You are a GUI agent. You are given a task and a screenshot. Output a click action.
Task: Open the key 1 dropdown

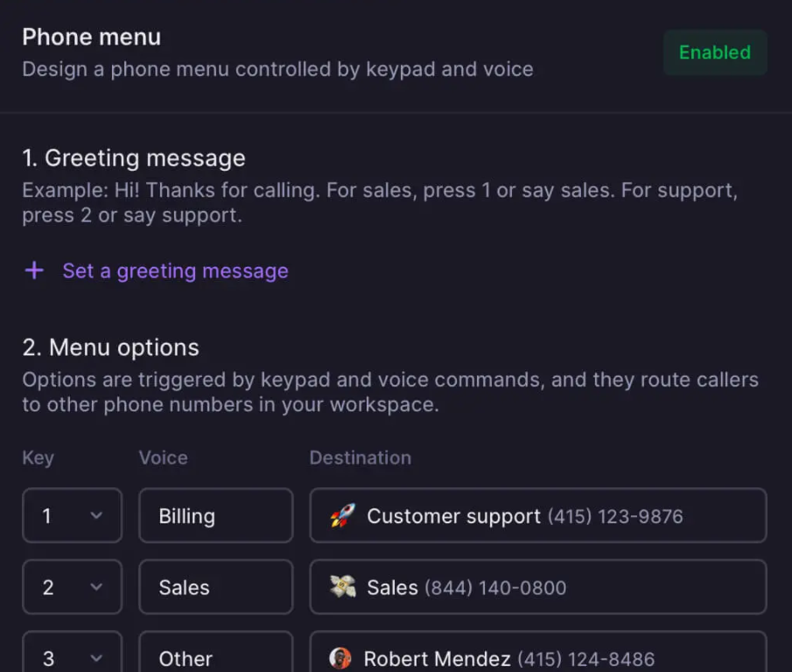(72, 515)
